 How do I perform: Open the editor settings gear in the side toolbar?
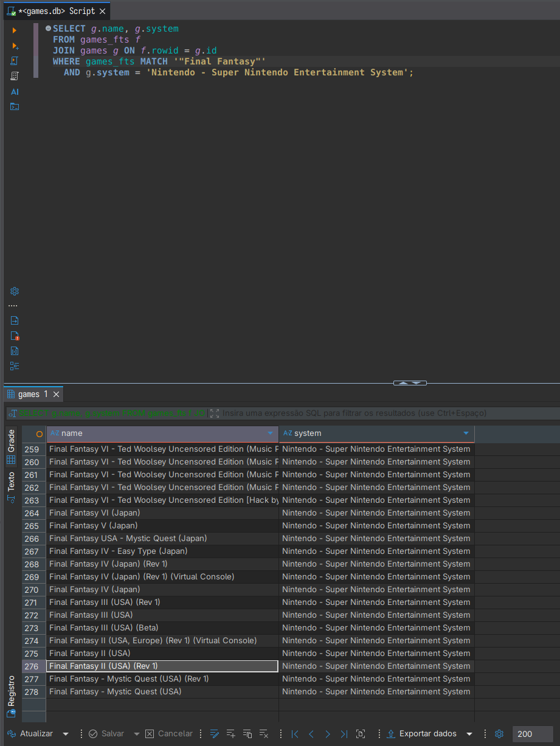point(15,291)
